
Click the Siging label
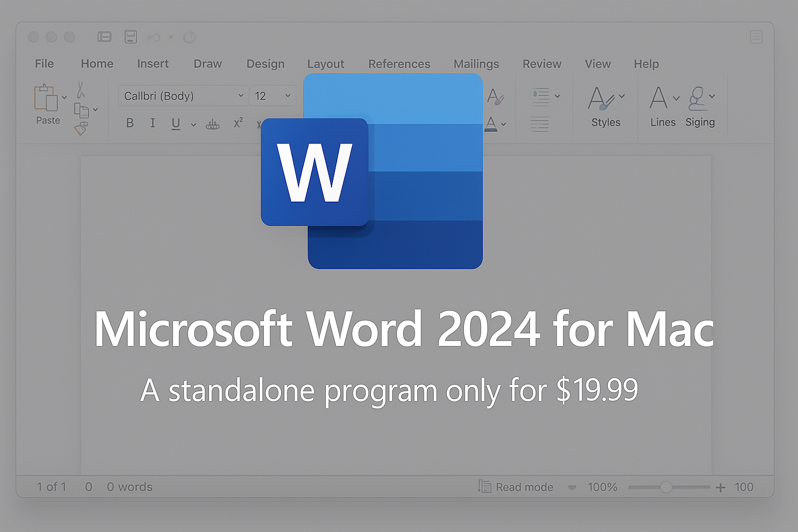tap(700, 122)
